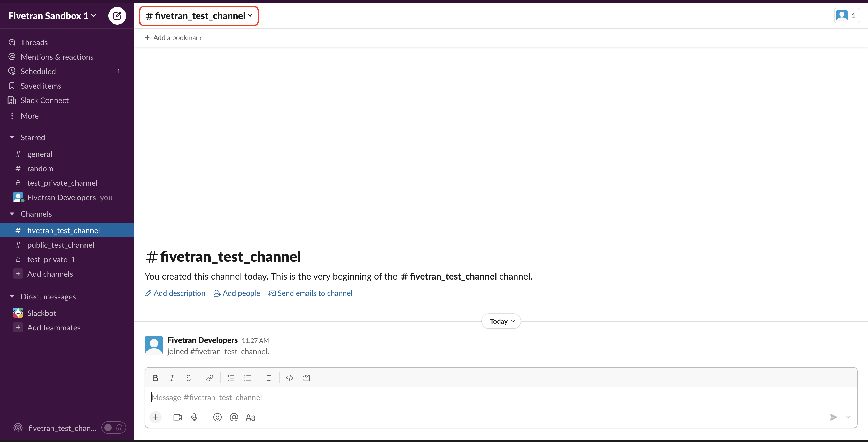Toggle the huddle headphones switch
This screenshot has width=868, height=442.
[x=114, y=428]
